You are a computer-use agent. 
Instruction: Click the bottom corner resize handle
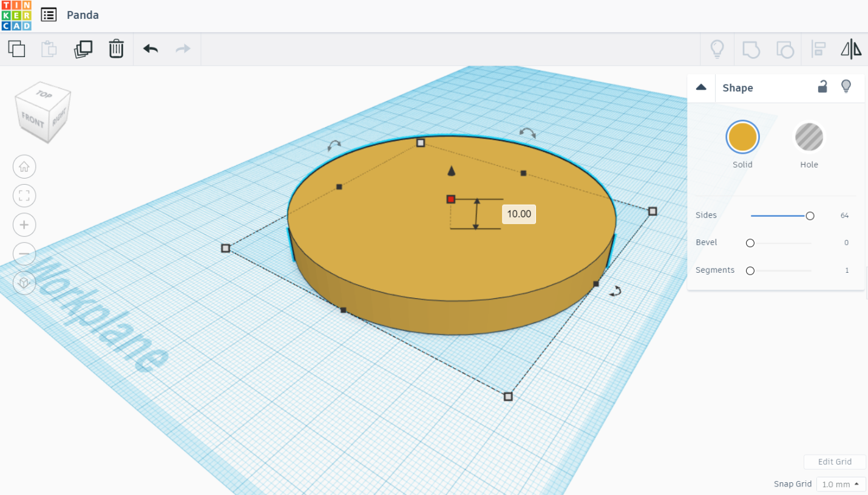click(508, 397)
